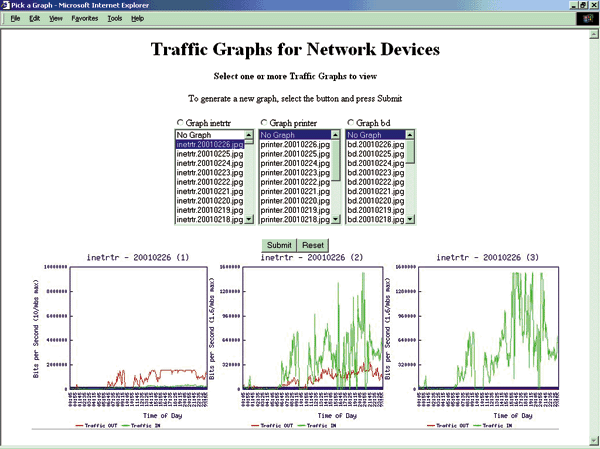Click the Internet Explorer page icon in title bar
Viewport: 600px width, 449px height.
coord(6,6)
